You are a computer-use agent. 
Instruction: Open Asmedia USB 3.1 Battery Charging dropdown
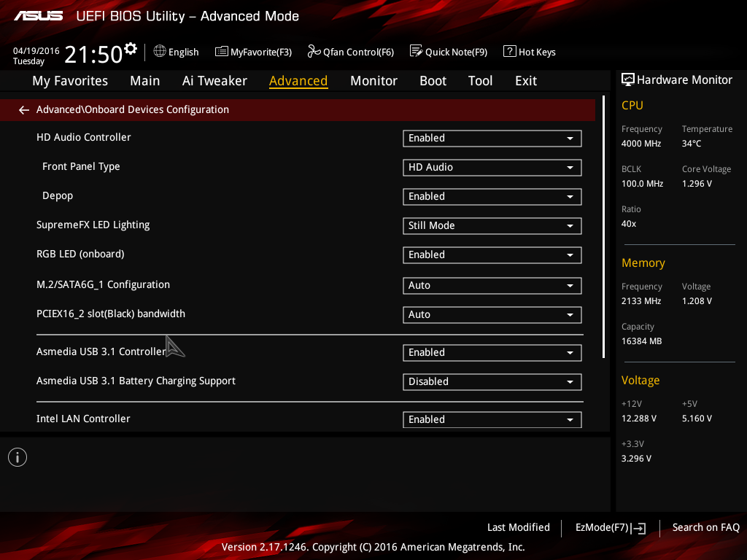492,382
